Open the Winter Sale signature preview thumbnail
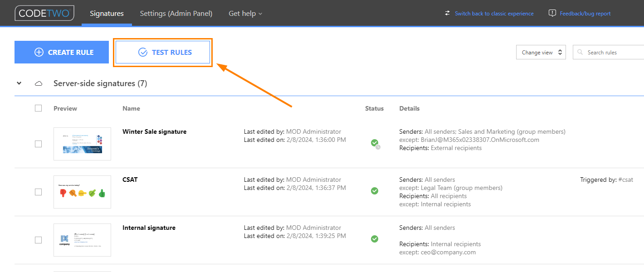This screenshot has height=272, width=644. pyautogui.click(x=82, y=144)
